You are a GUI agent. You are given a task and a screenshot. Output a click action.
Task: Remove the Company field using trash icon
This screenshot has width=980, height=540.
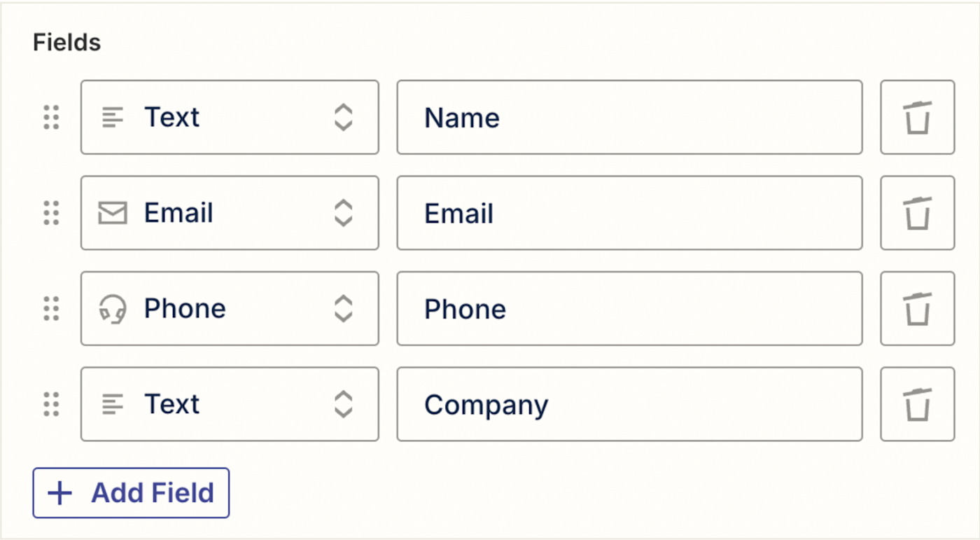[x=917, y=404]
